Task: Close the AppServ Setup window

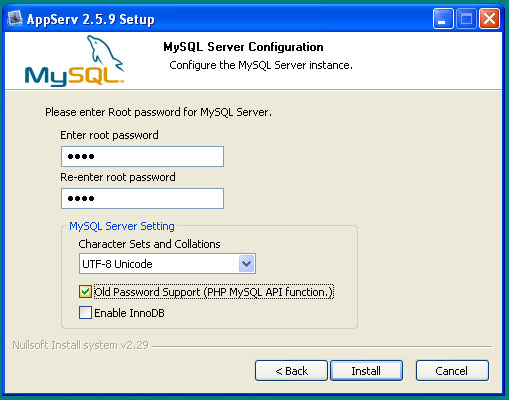Action: 489,19
